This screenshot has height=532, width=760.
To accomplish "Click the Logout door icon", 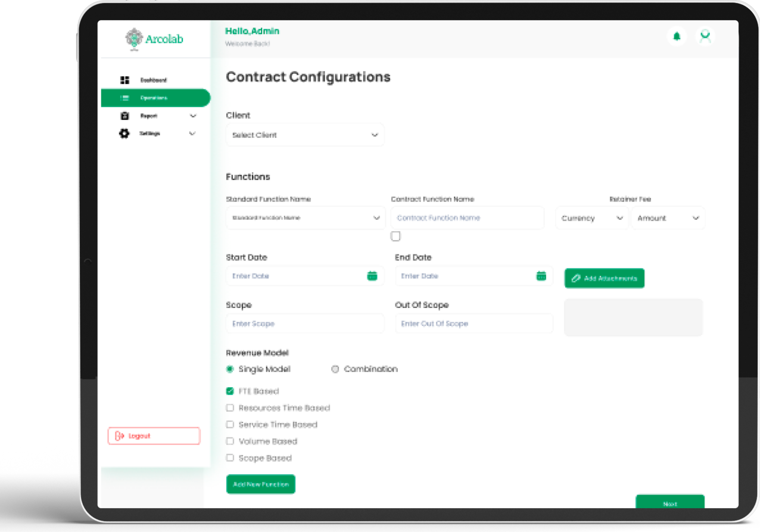I will pos(119,436).
